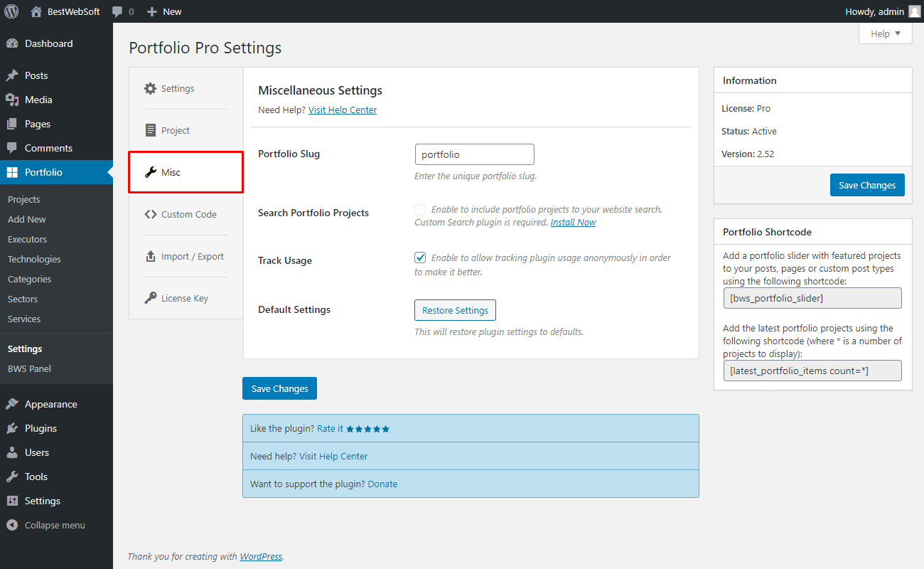Click Visit Help Center in blue box

333,457
